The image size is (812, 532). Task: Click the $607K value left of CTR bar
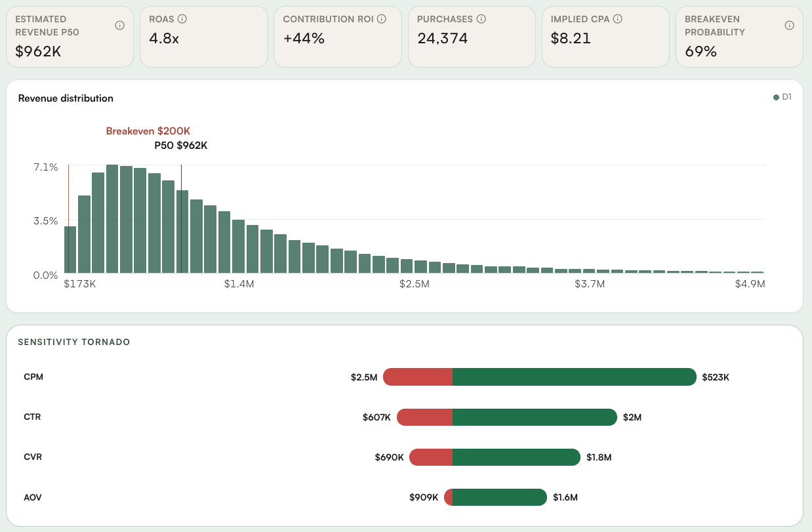[376, 417]
